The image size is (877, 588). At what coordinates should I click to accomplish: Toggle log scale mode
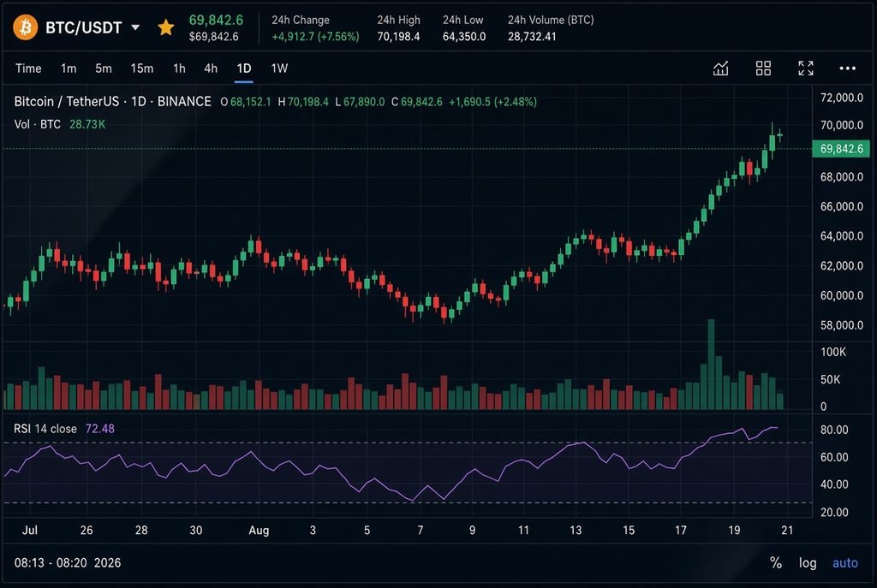(x=807, y=563)
